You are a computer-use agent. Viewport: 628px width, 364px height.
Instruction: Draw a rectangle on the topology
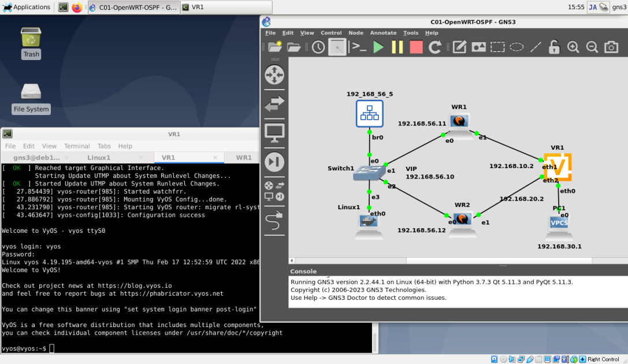(497, 47)
